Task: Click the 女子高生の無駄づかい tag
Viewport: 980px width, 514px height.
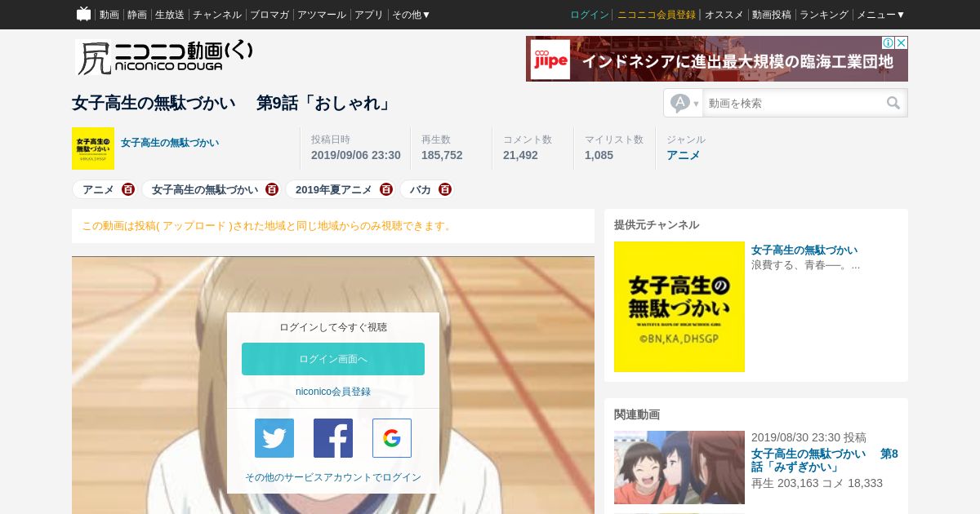Action: click(205, 189)
